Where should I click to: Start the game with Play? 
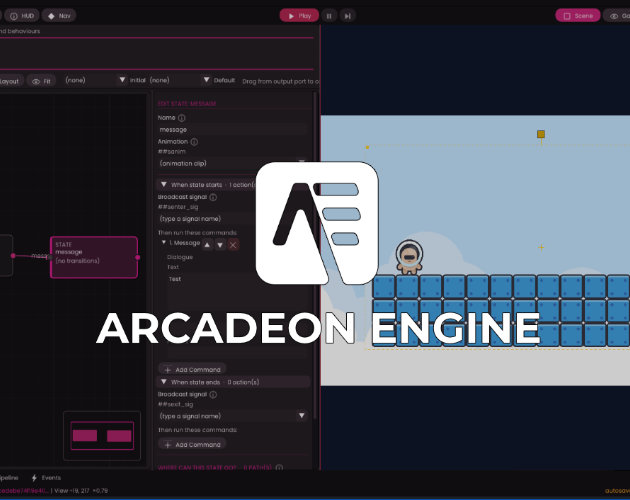click(x=299, y=16)
